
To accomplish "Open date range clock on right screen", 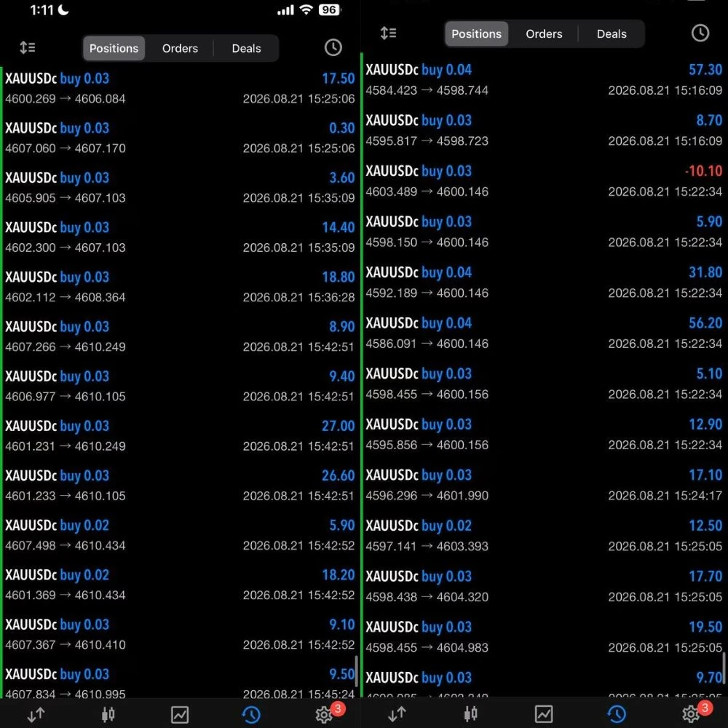I will [700, 33].
